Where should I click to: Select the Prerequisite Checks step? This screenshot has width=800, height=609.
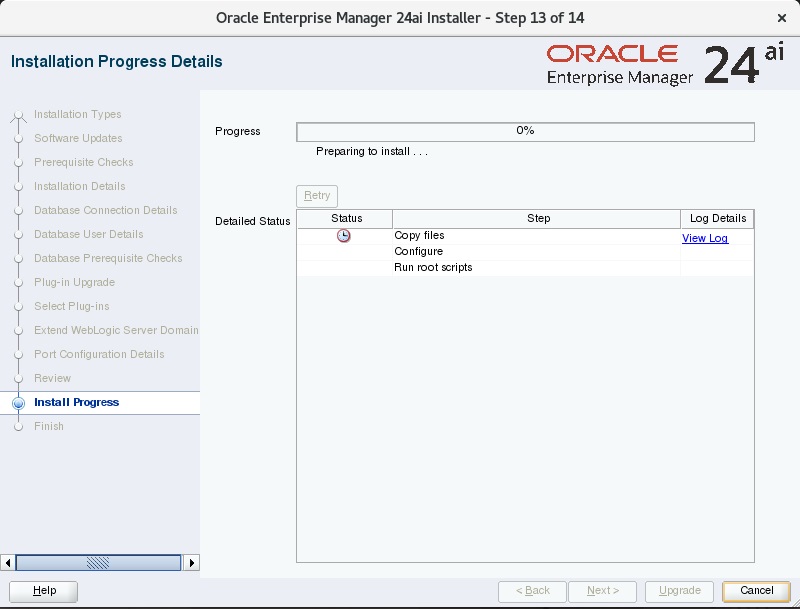pyautogui.click(x=84, y=162)
